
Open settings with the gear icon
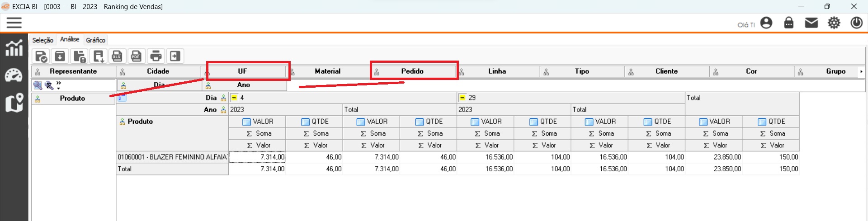click(x=834, y=23)
